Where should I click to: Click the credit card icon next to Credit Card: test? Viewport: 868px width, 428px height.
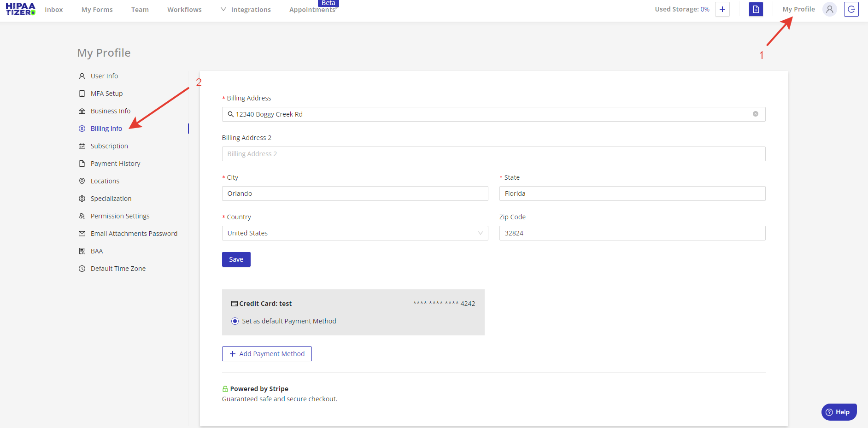click(233, 303)
